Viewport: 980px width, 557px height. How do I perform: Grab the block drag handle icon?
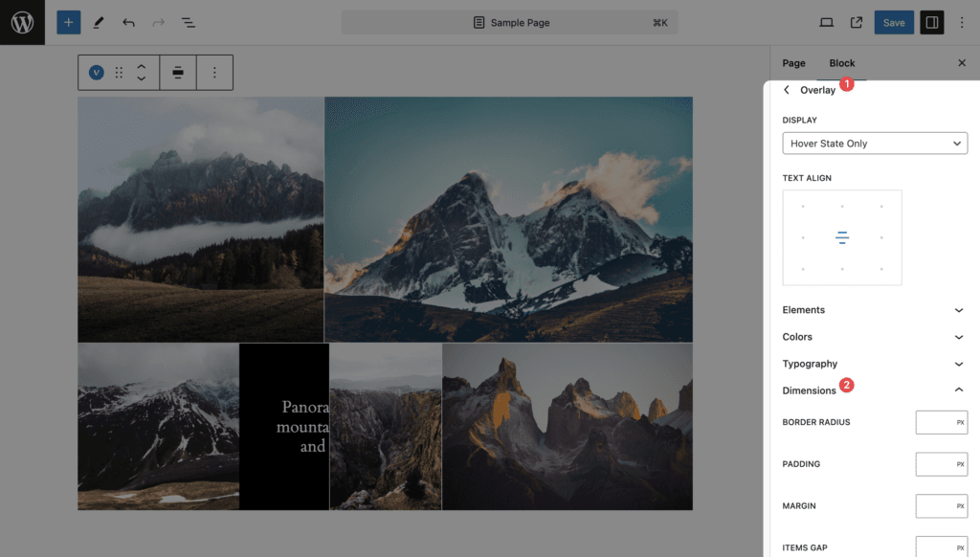point(119,73)
